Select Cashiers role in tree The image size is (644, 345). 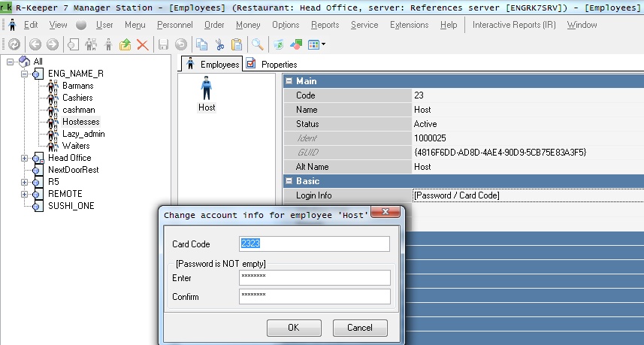[77, 98]
